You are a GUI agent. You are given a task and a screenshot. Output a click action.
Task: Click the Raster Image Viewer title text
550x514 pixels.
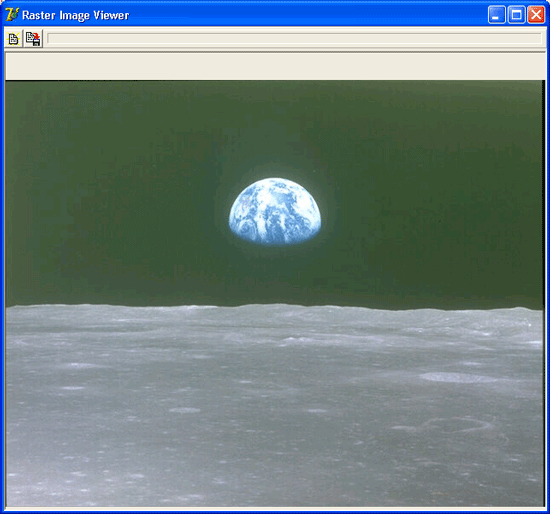click(75, 15)
